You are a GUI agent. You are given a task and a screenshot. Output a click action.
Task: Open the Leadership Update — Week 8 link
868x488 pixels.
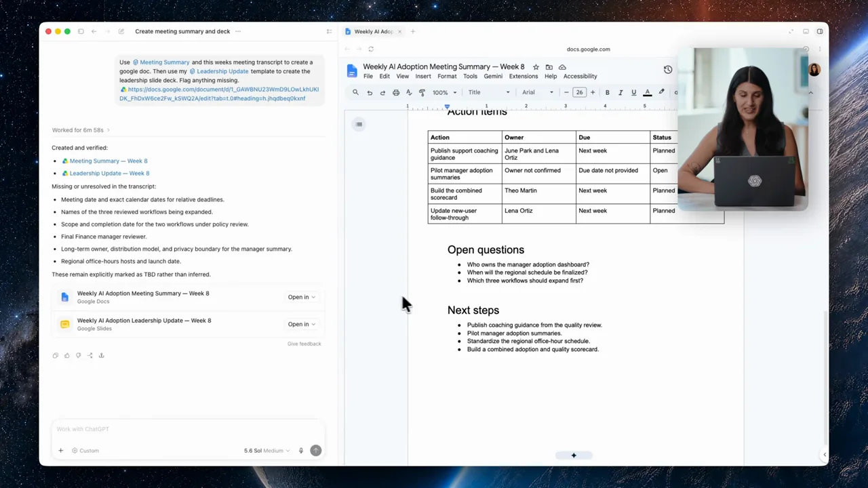pos(109,174)
